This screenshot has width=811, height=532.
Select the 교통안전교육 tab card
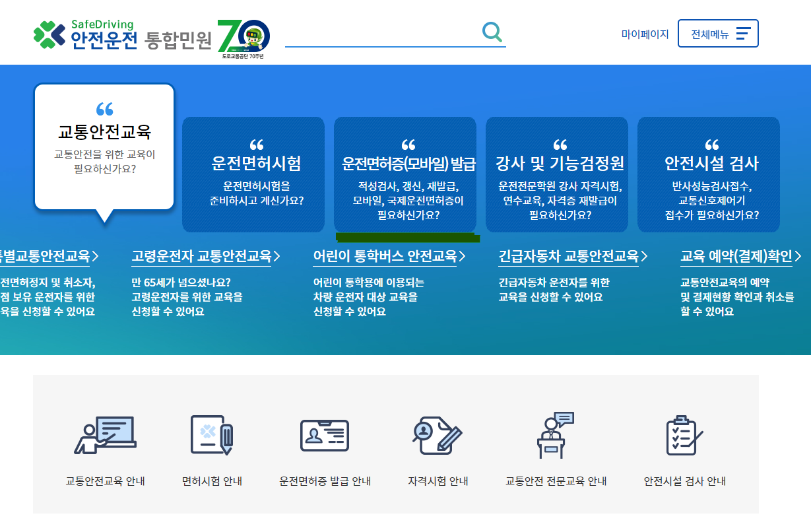[x=104, y=147]
